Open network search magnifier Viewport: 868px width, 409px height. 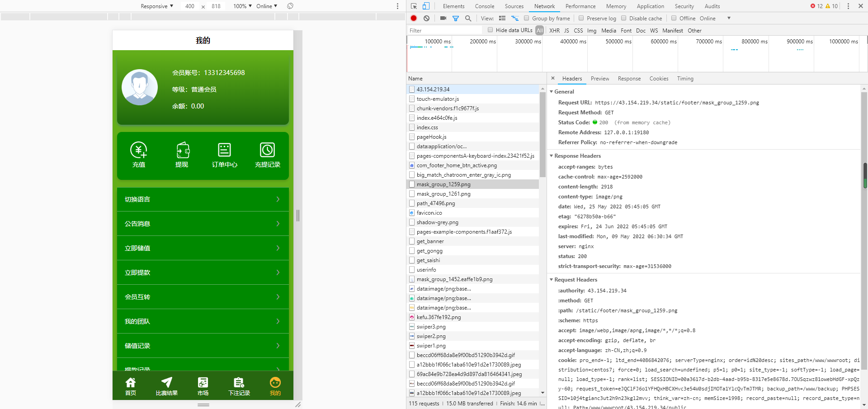pyautogui.click(x=468, y=18)
